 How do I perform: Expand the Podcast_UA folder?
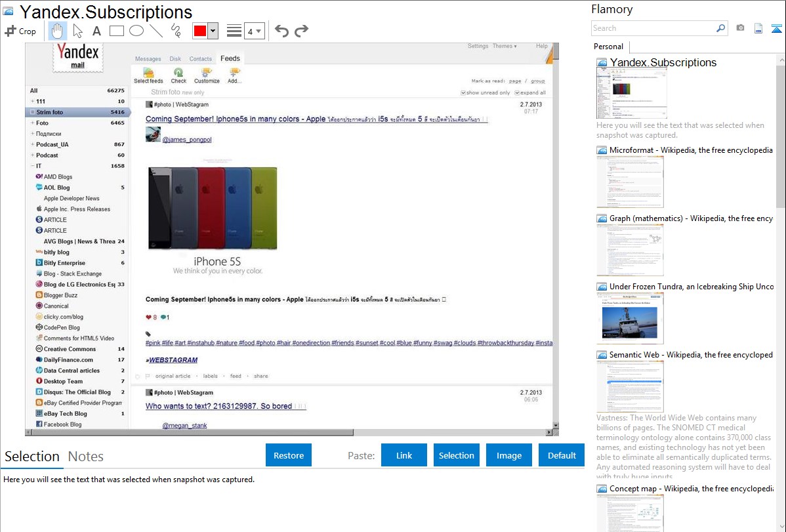tap(33, 144)
